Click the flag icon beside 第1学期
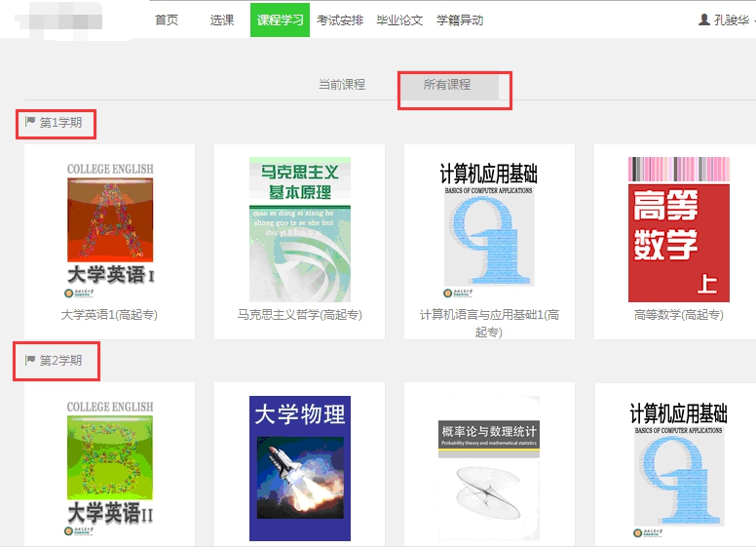This screenshot has width=756, height=548. coord(30,121)
